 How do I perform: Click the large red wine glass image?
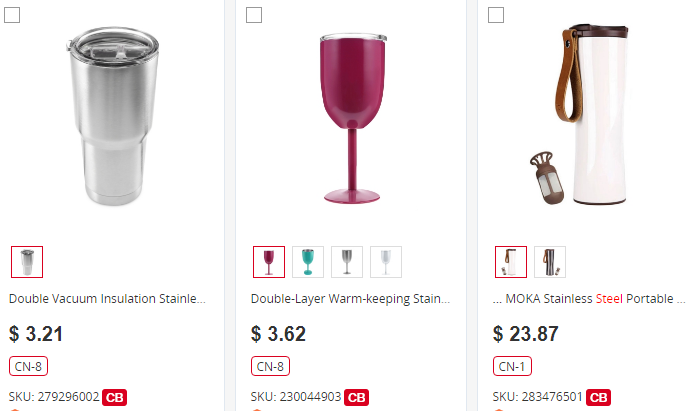point(351,115)
